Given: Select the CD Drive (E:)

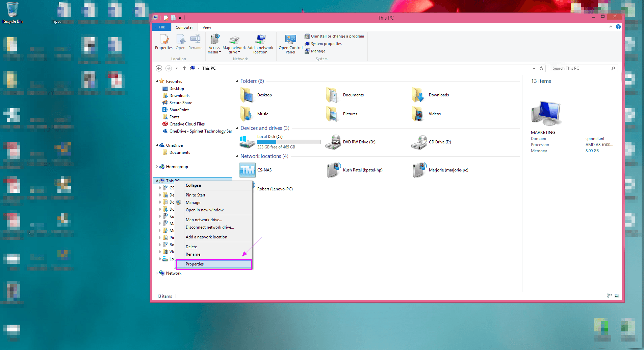Looking at the screenshot, I should [431, 142].
